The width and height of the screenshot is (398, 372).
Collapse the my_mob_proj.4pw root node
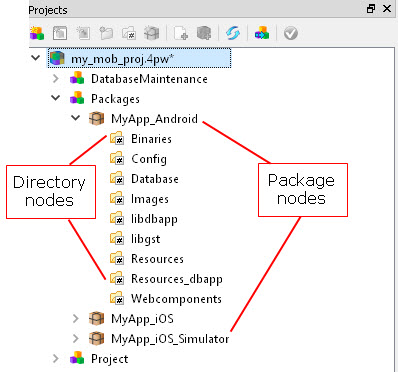pyautogui.click(x=35, y=58)
